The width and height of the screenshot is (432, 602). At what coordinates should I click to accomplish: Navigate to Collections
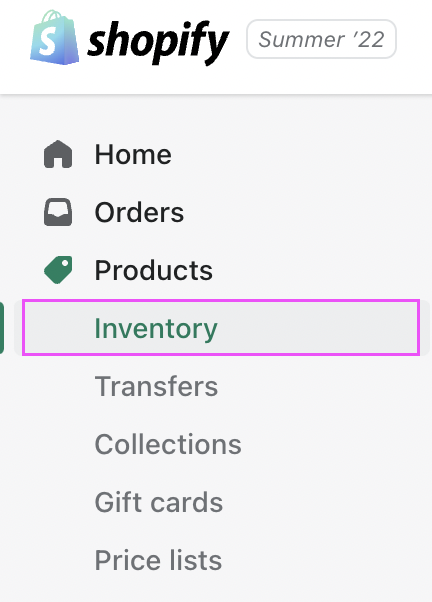pos(168,444)
